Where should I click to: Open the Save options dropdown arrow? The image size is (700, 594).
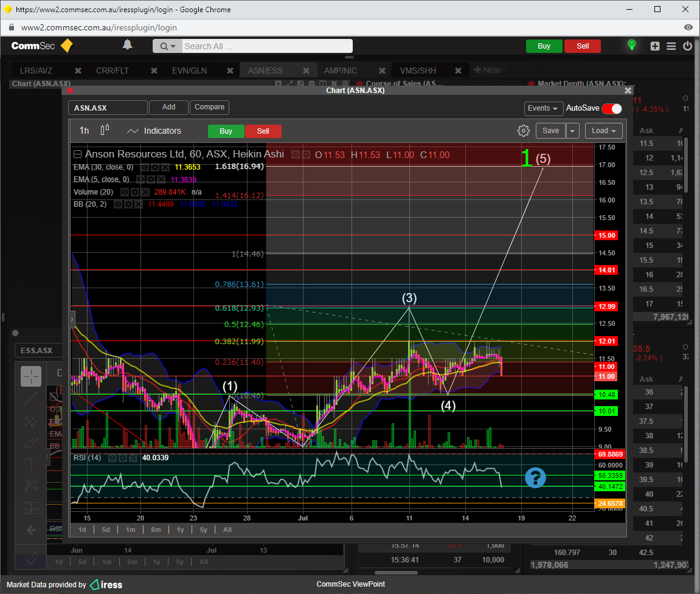pos(572,131)
